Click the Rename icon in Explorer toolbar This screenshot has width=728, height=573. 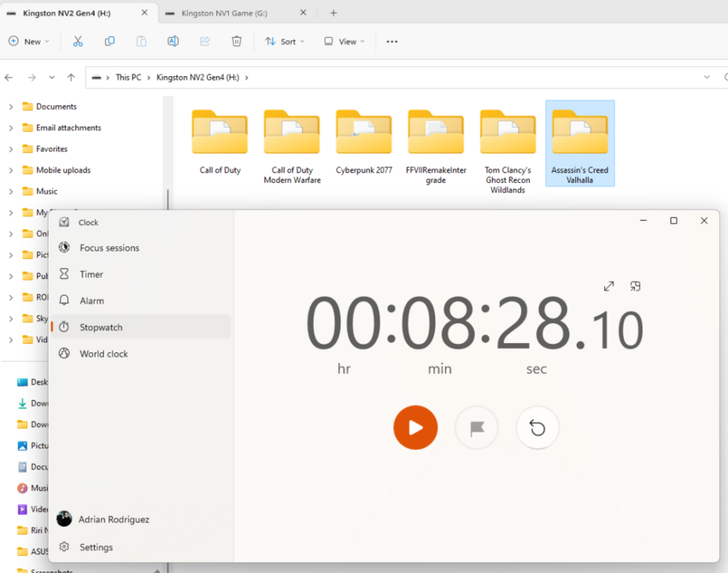pyautogui.click(x=173, y=41)
